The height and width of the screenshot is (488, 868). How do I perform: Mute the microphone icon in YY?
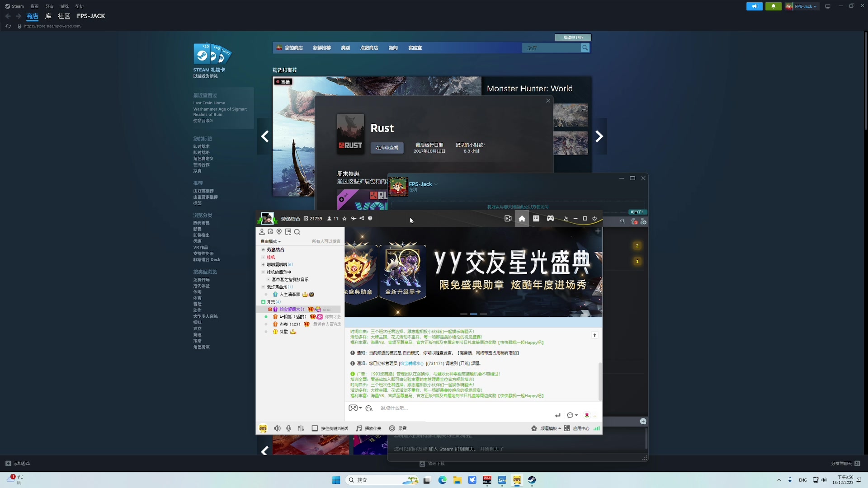coord(288,428)
